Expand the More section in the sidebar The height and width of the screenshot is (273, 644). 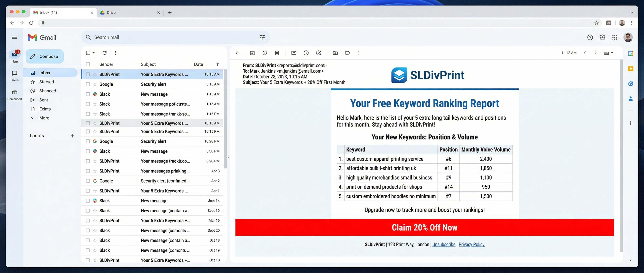[44, 118]
